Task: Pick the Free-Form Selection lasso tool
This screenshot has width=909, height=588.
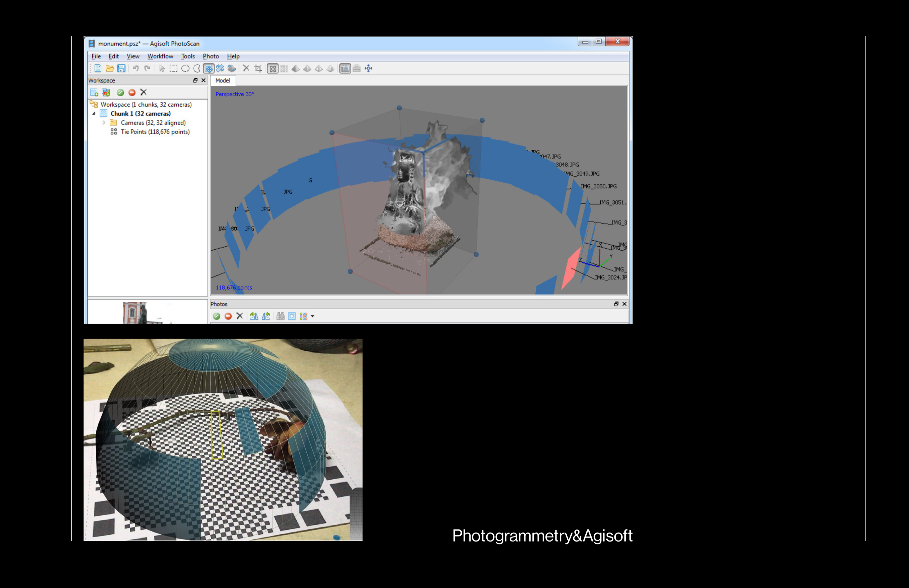Action: click(x=197, y=69)
